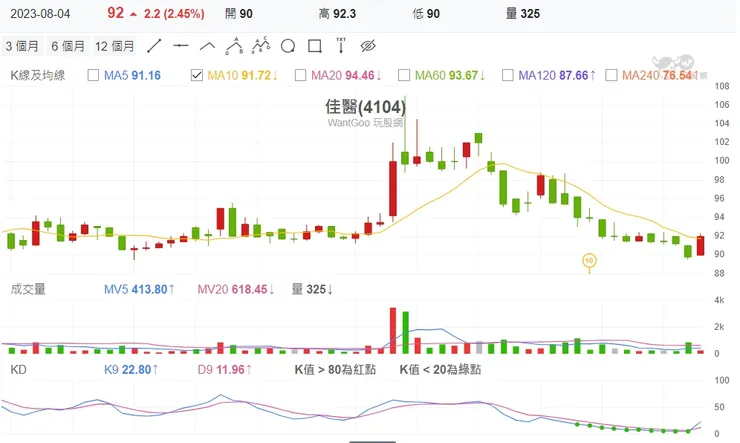Click the yellow 10 marker on chart
Image resolution: width=740 pixels, height=443 pixels.
tap(589, 260)
